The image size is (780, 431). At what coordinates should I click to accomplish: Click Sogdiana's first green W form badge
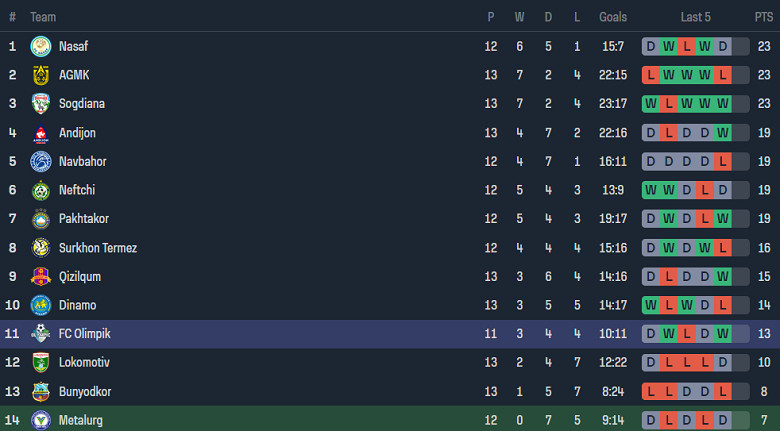pyautogui.click(x=651, y=104)
